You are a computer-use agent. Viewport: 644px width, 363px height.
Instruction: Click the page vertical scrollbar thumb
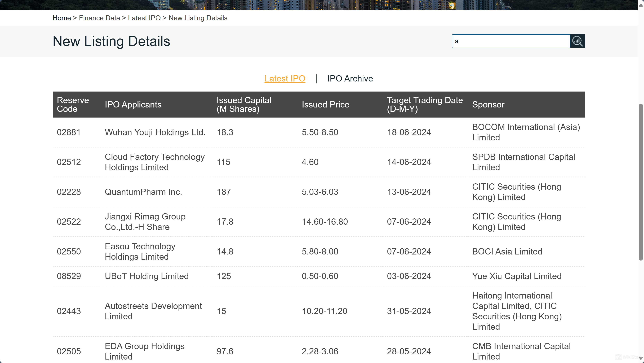pyautogui.click(x=641, y=182)
